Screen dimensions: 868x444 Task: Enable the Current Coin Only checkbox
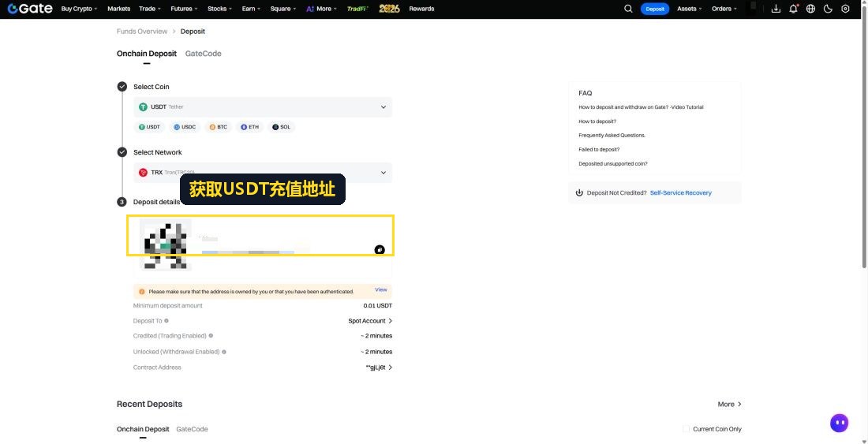pos(687,429)
